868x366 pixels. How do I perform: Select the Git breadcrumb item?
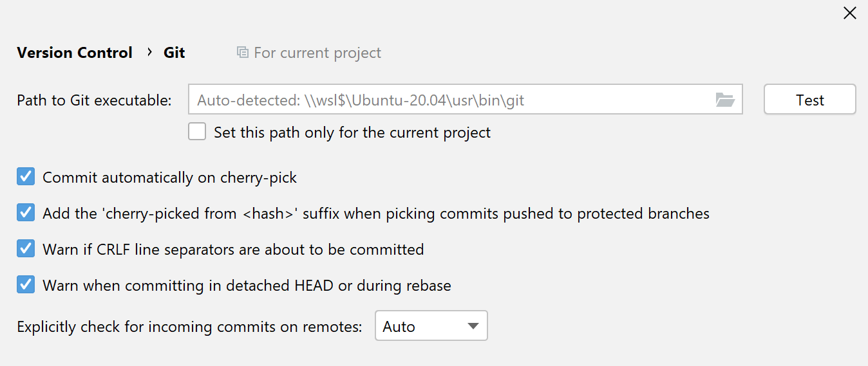point(175,53)
